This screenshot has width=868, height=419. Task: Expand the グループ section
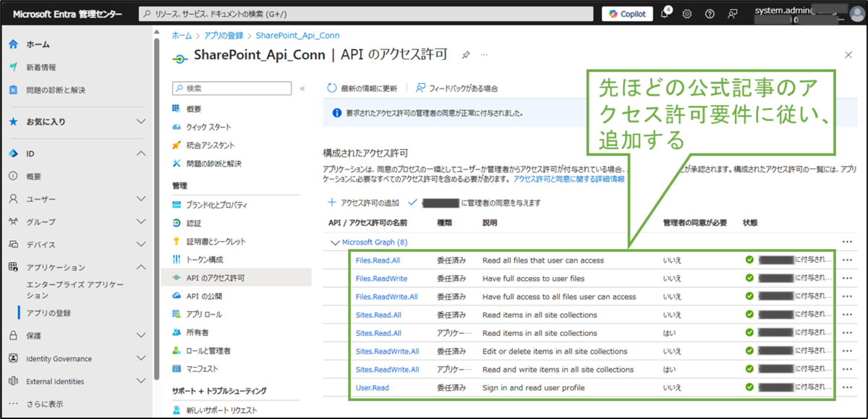point(141,221)
